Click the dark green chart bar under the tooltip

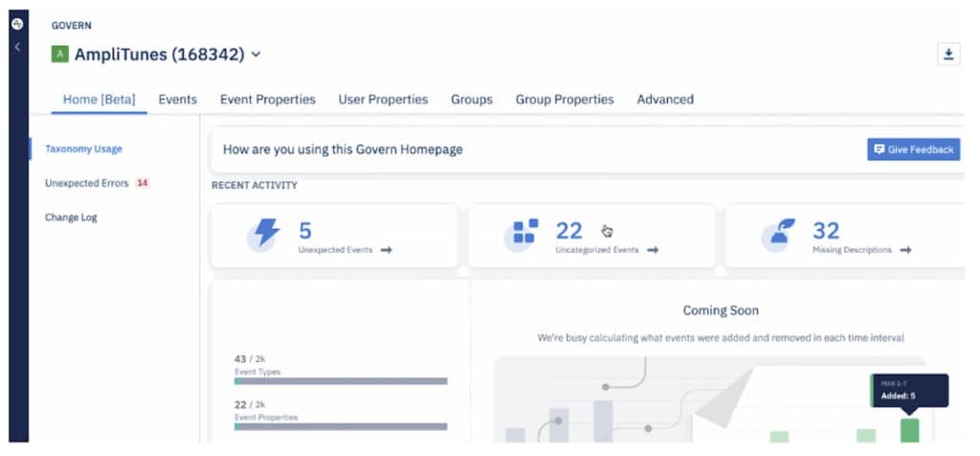pyautogui.click(x=910, y=431)
